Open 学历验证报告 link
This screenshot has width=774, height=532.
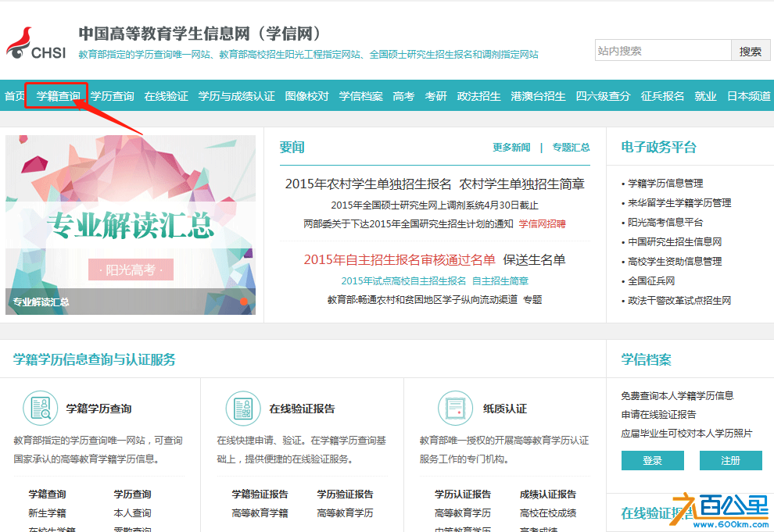345,494
